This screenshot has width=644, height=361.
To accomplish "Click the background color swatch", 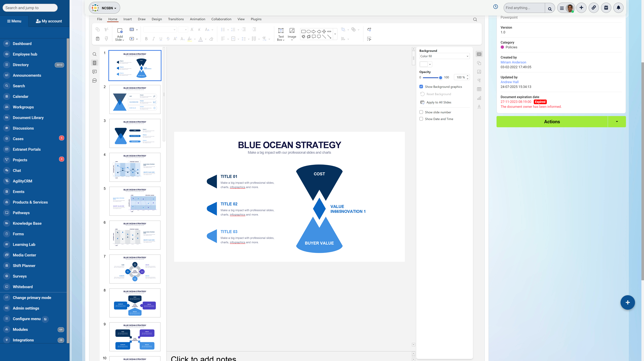I will [424, 64].
